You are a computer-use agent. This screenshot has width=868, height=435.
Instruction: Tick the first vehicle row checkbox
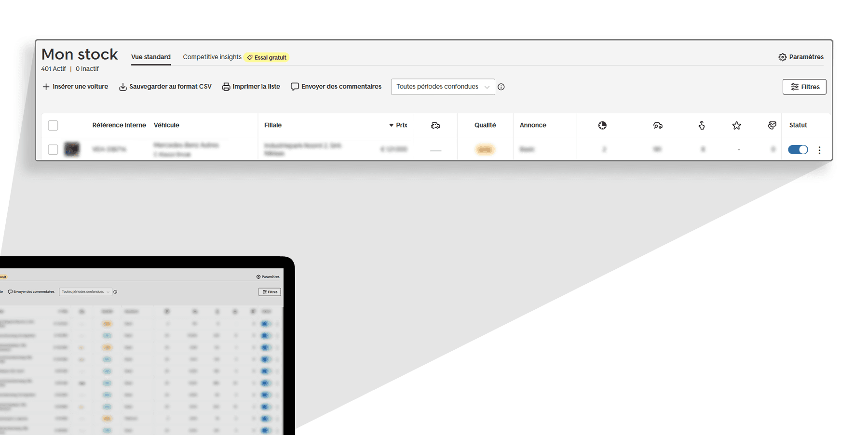click(53, 149)
